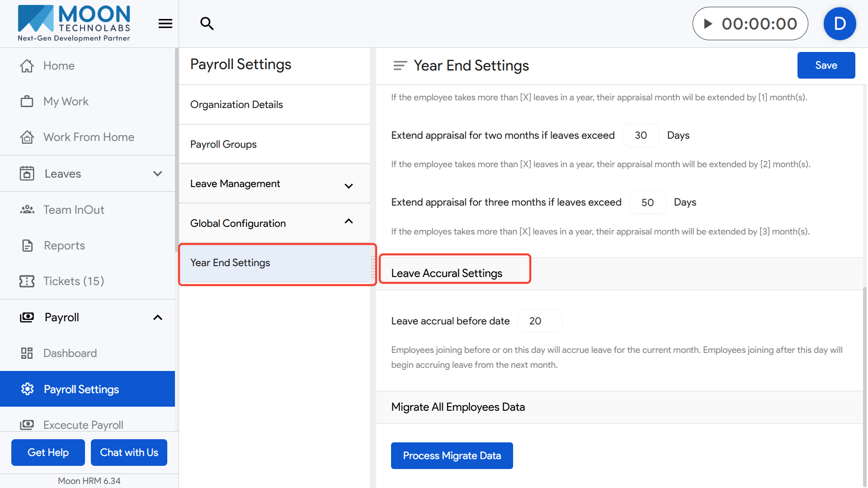Screen dimensions: 868x488
Task: Start the timer play button
Action: point(708,23)
